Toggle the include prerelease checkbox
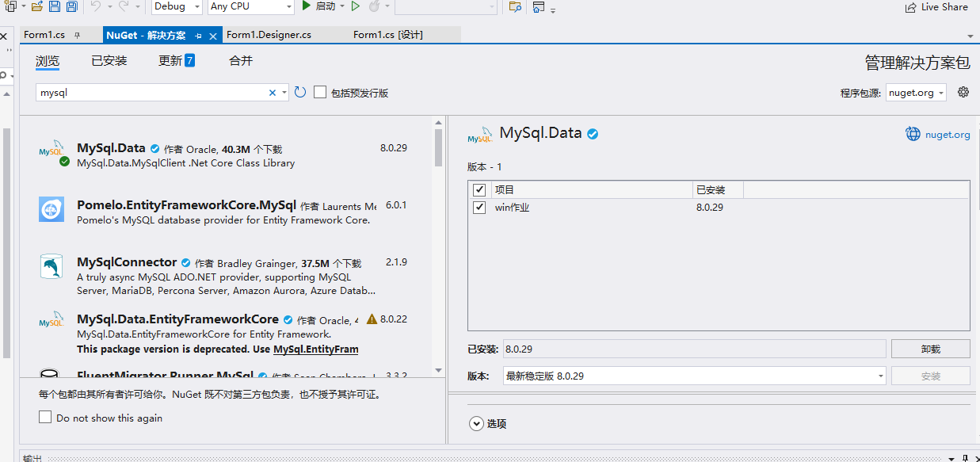This screenshot has width=980, height=462. [320, 92]
